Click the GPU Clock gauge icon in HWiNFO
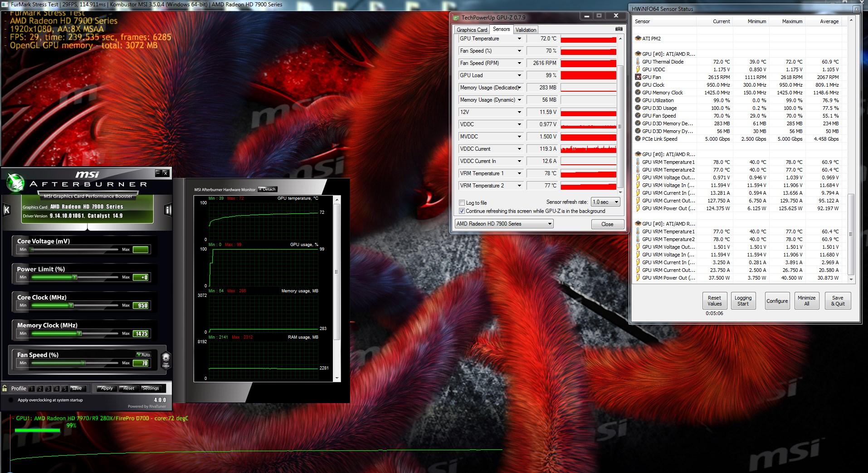The height and width of the screenshot is (473, 868). tap(638, 85)
